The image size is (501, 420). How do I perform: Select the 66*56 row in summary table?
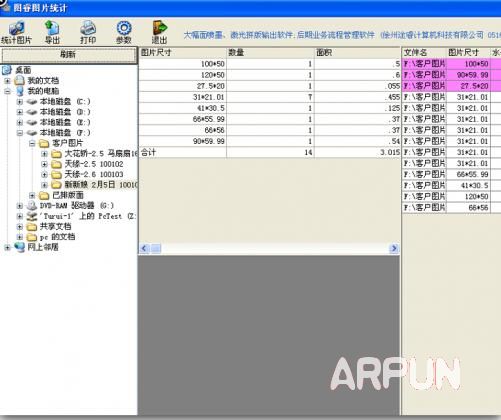pos(270,130)
